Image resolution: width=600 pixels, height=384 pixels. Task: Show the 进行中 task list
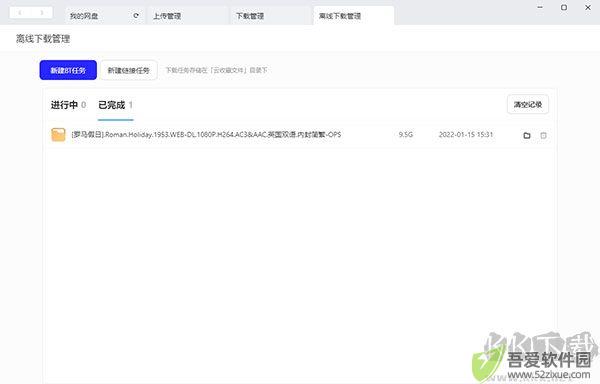click(68, 105)
